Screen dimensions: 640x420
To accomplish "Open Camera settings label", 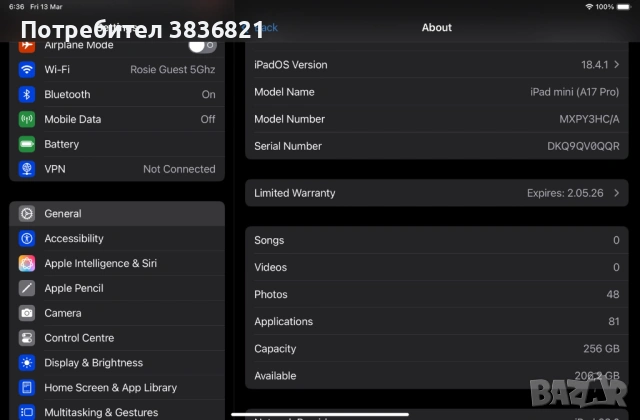I will click(x=63, y=313).
